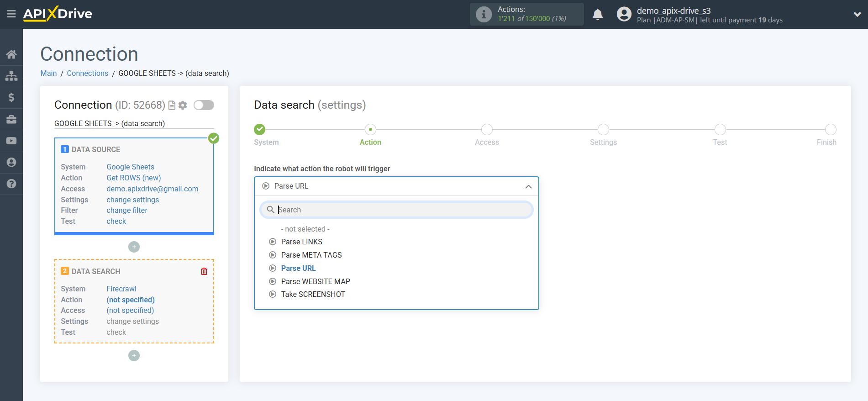
Task: Open the user profile sidebar icon
Action: (11, 162)
